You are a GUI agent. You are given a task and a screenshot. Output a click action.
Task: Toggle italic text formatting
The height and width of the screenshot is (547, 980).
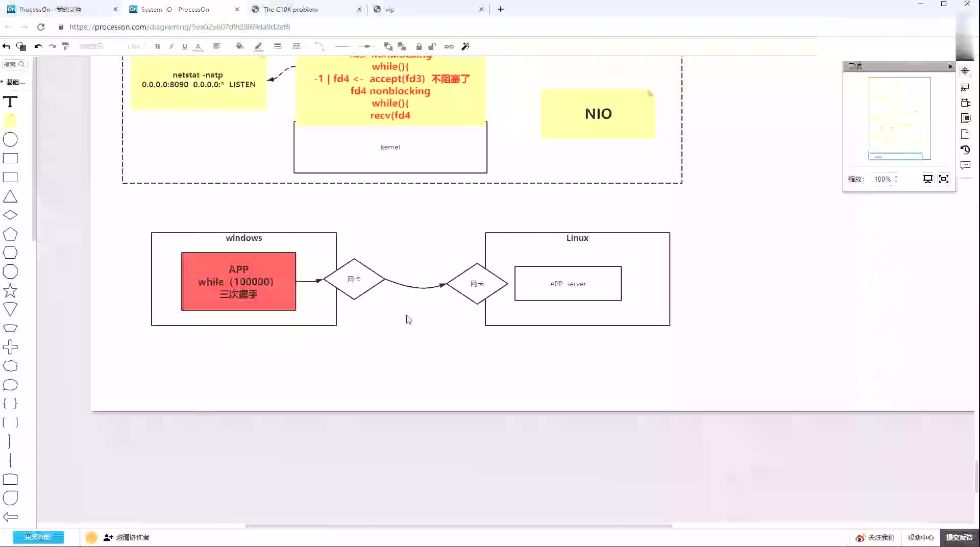tap(171, 46)
